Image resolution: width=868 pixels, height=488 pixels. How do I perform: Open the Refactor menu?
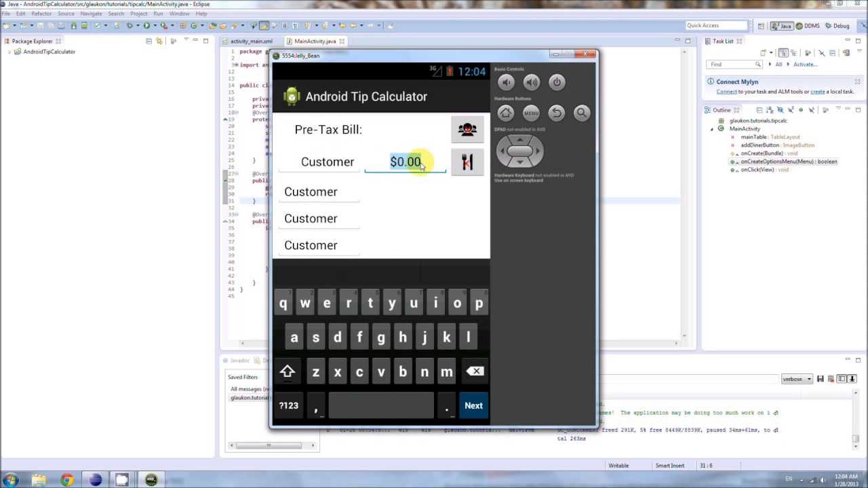point(41,14)
